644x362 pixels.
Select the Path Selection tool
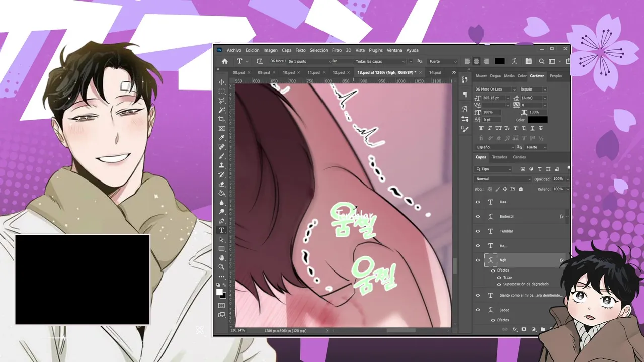(x=221, y=239)
